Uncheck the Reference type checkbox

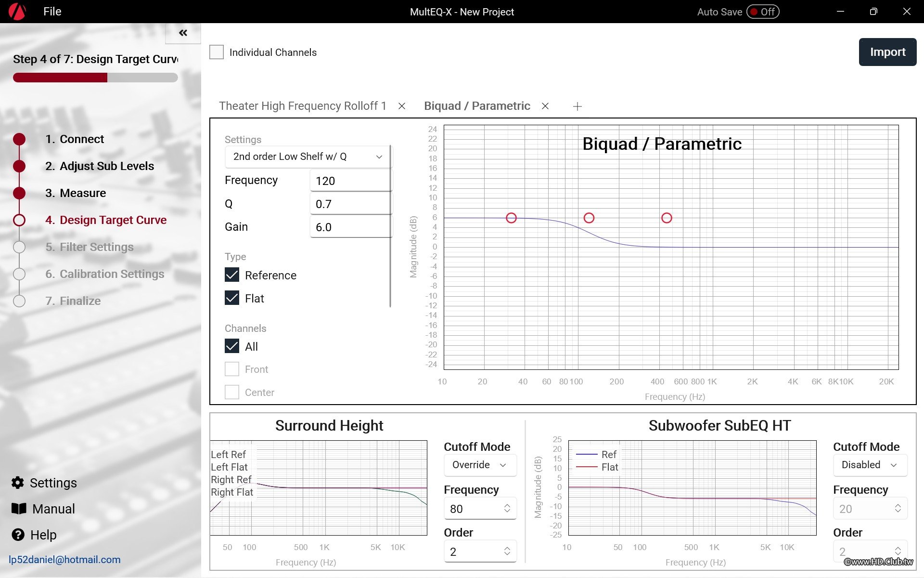coord(232,275)
